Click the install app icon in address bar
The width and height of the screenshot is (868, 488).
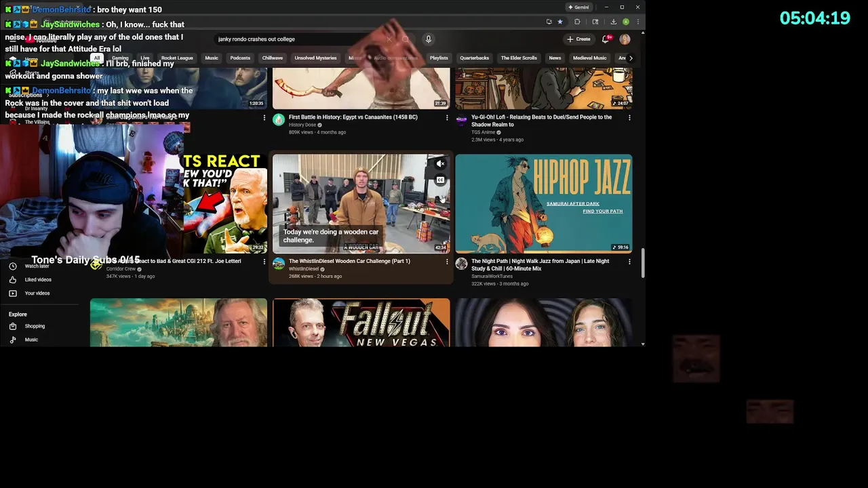coord(549,22)
